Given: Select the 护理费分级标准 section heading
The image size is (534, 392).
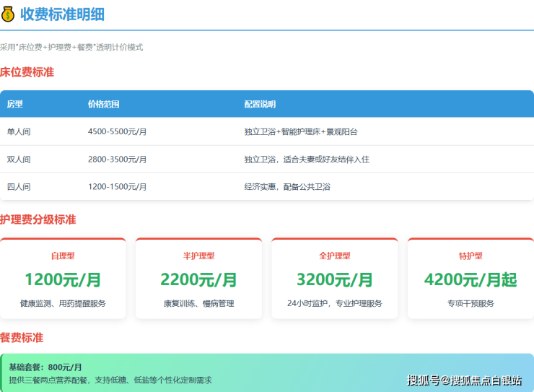Looking at the screenshot, I should (38, 219).
